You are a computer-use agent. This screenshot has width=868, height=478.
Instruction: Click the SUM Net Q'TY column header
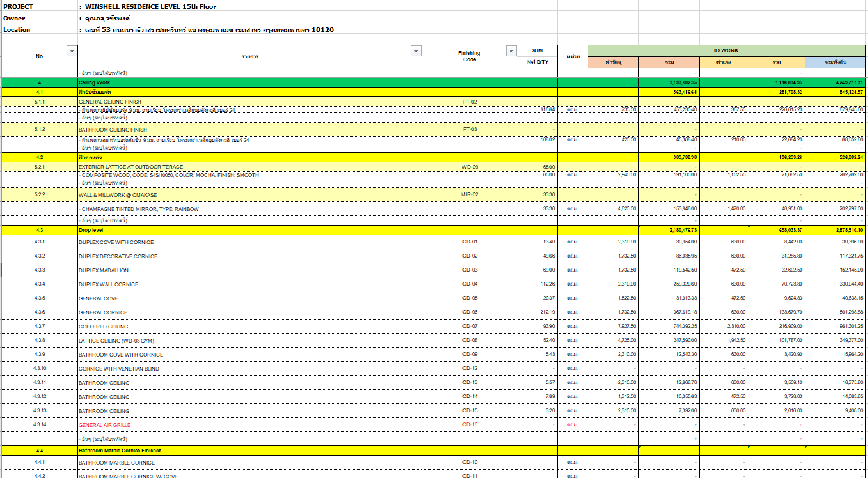pyautogui.click(x=537, y=56)
